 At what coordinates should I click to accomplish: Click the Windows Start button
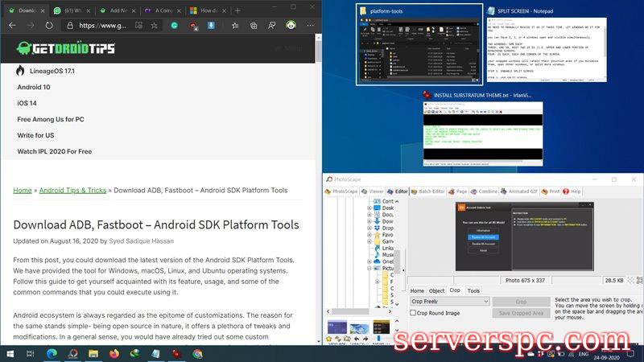click(x=10, y=354)
